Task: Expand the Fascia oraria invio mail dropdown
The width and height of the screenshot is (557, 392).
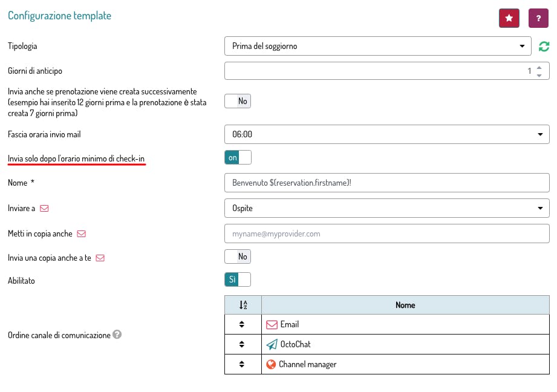Action: (x=386, y=134)
